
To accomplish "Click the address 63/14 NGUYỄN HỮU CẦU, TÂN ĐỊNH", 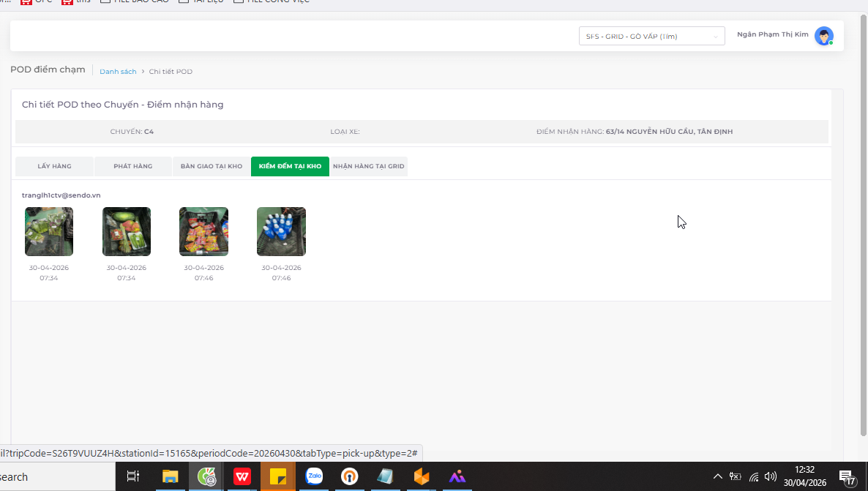I will (669, 132).
